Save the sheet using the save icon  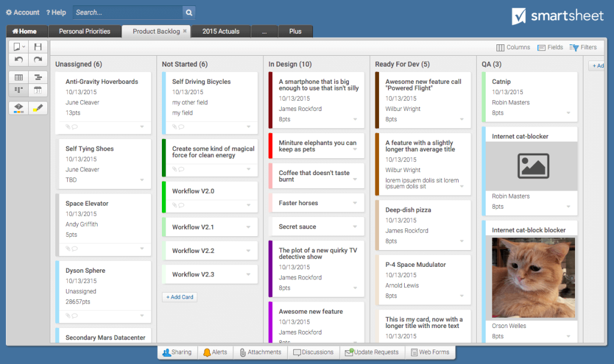click(x=39, y=47)
